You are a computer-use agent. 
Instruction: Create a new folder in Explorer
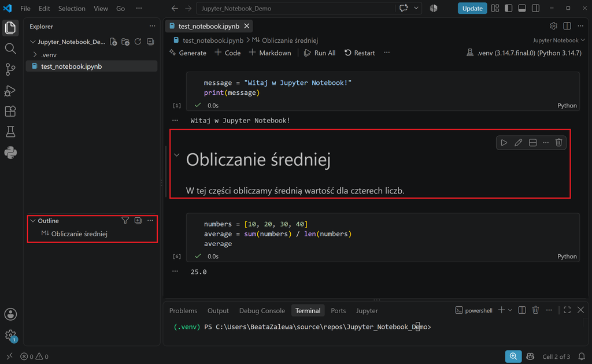pos(125,42)
